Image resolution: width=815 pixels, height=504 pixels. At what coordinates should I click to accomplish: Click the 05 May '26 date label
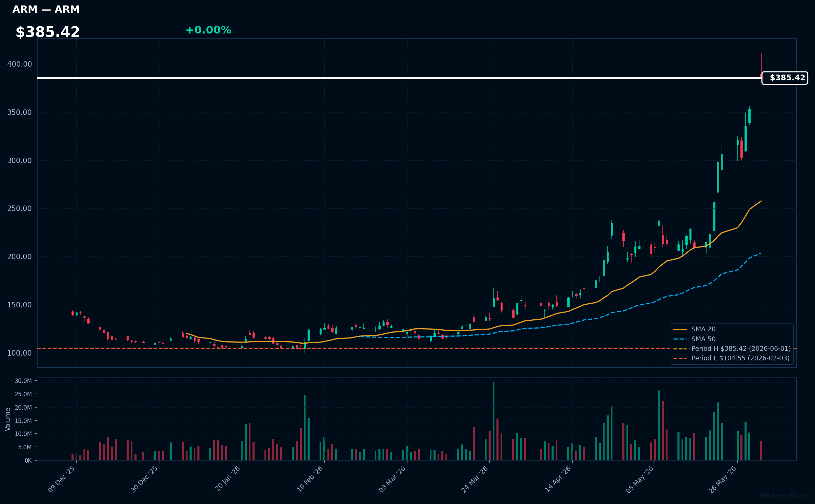coord(640,479)
